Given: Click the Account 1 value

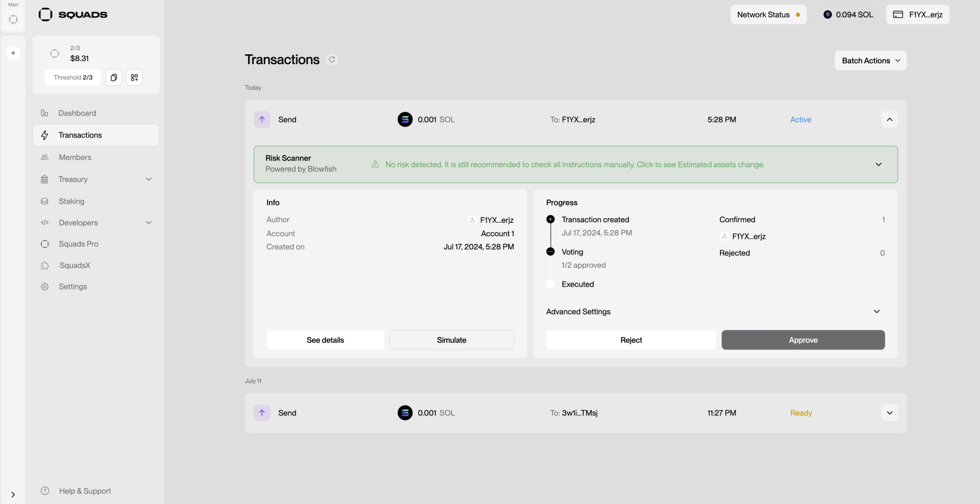Looking at the screenshot, I should pos(498,234).
